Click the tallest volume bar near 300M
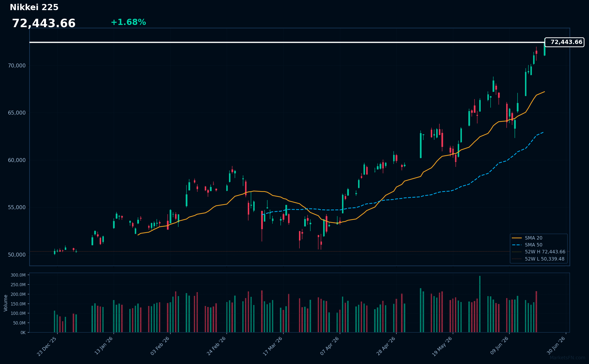589x364 pixels. tap(480, 304)
